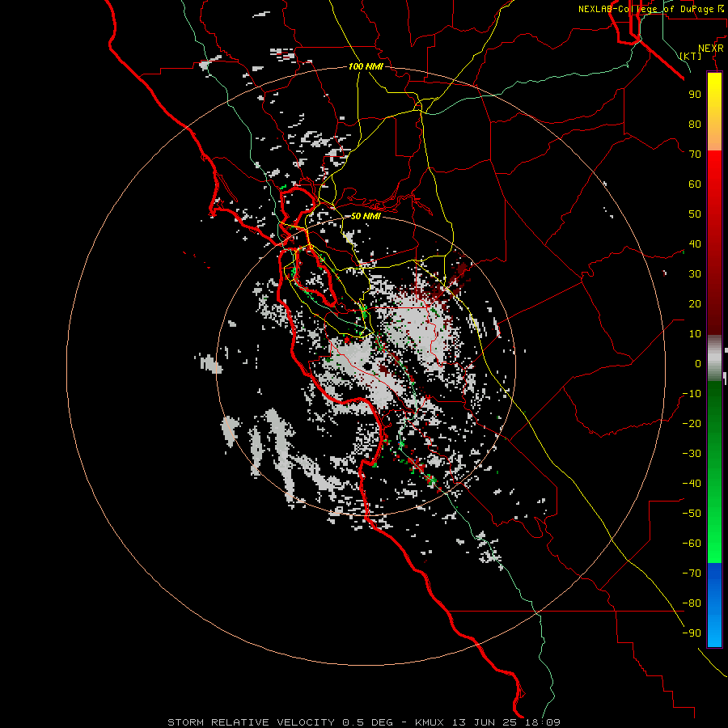Click the "-10" value on velocity scale
The image size is (728, 728).
(x=692, y=394)
